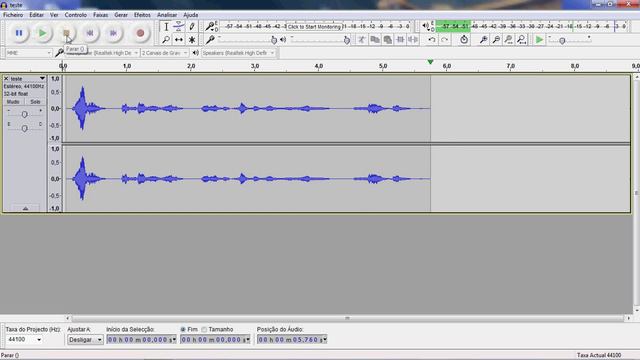Click Silence audio icon
The width and height of the screenshot is (640, 360).
[x=413, y=40]
